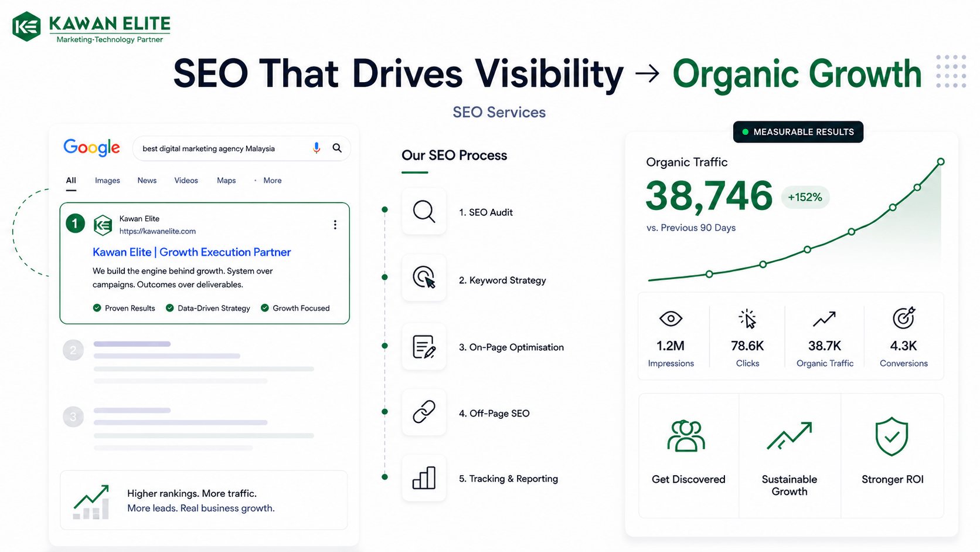Click the '4. Off-Page SEO' step label
The height and width of the screenshot is (552, 980).
(x=494, y=414)
